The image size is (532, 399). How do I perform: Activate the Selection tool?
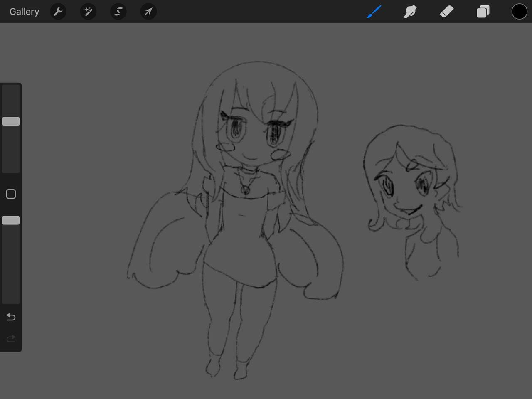tap(118, 12)
